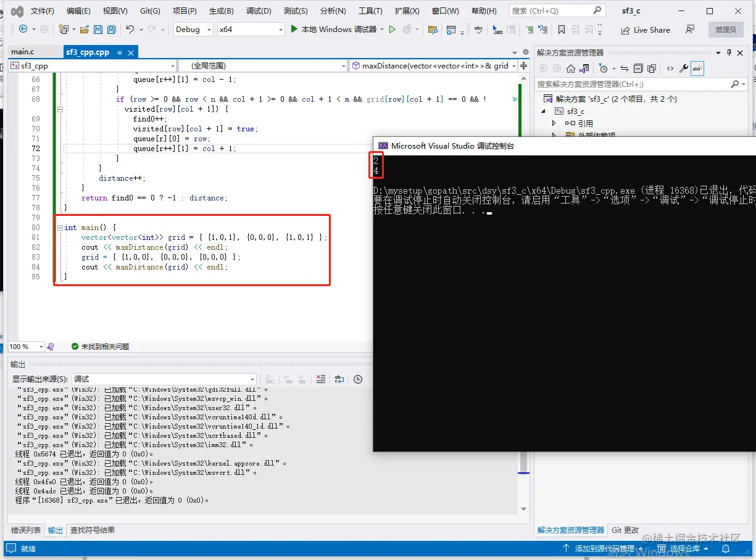Toggle outlining collapse at line 80 main()

coord(60,228)
